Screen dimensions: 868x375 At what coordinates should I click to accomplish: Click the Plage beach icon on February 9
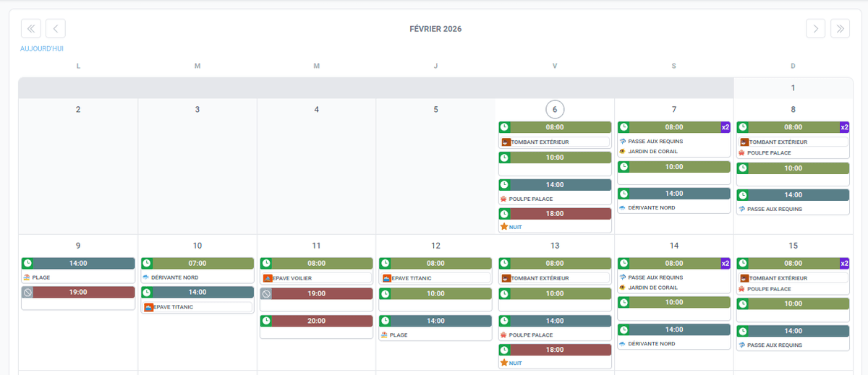[27, 277]
